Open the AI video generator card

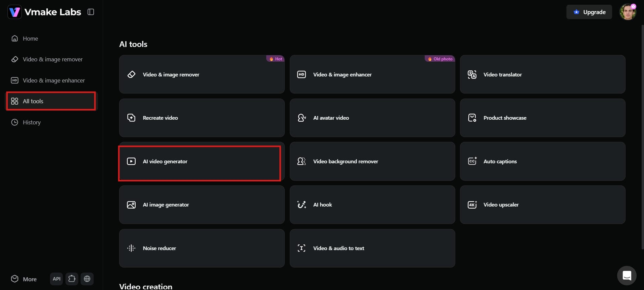tap(202, 161)
